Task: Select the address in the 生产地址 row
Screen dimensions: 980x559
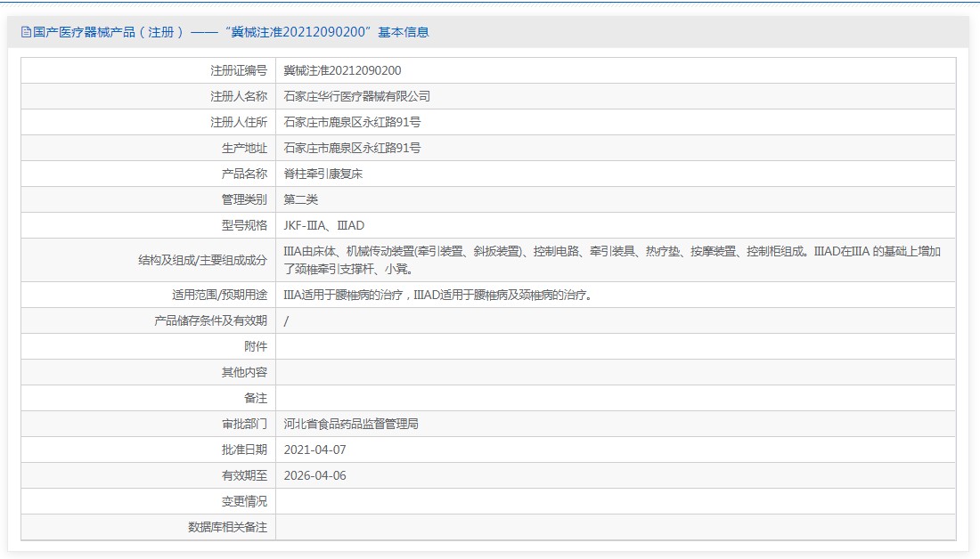Action: click(x=352, y=148)
